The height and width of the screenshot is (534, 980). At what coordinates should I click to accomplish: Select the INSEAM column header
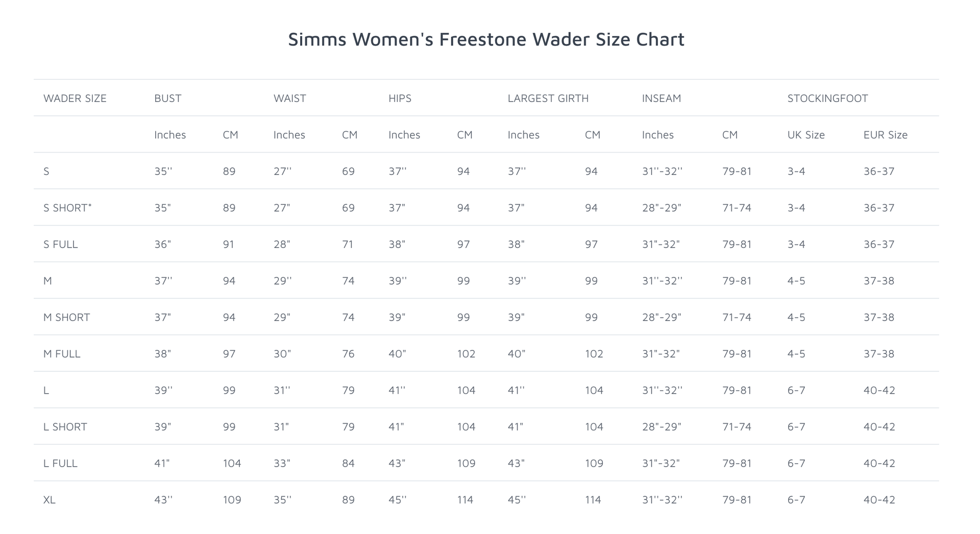click(x=661, y=98)
